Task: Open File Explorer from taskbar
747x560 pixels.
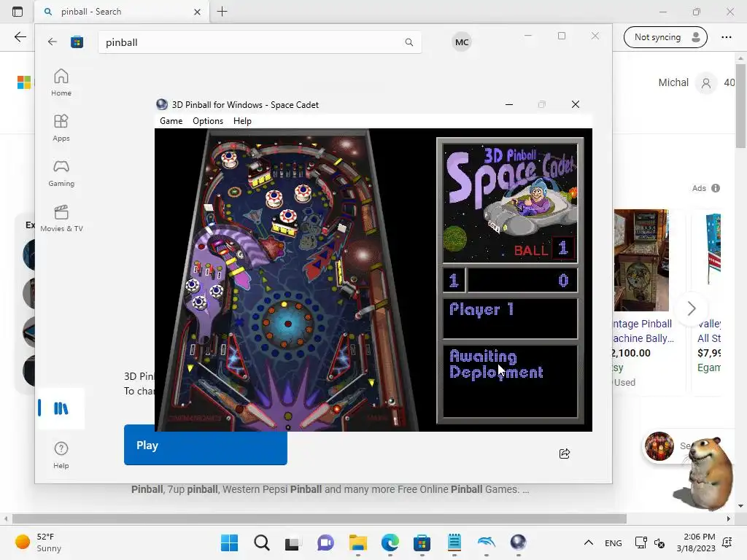Action: coord(357,542)
